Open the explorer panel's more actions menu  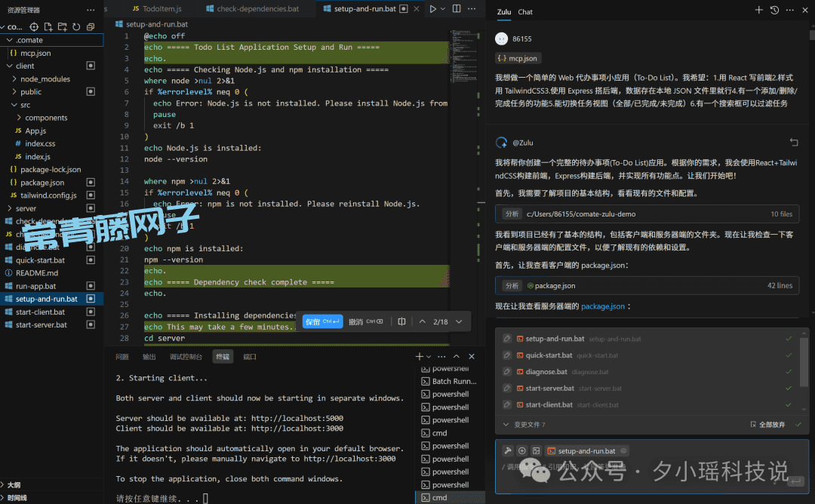(x=91, y=10)
